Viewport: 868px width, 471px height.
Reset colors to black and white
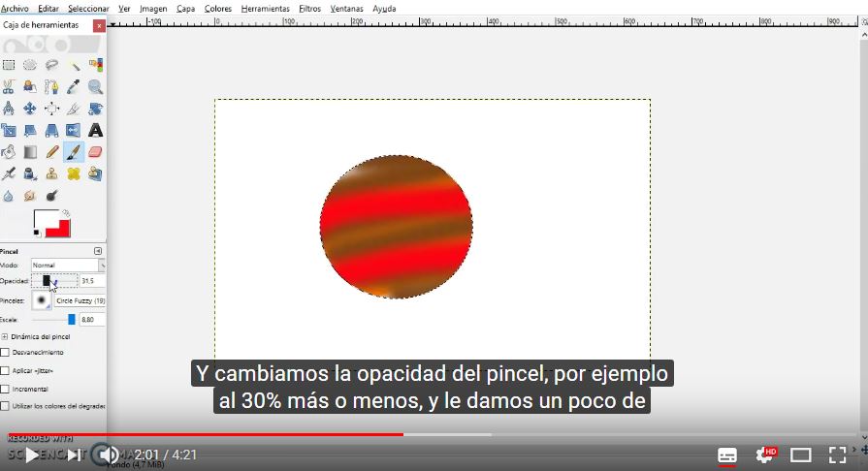(x=37, y=233)
